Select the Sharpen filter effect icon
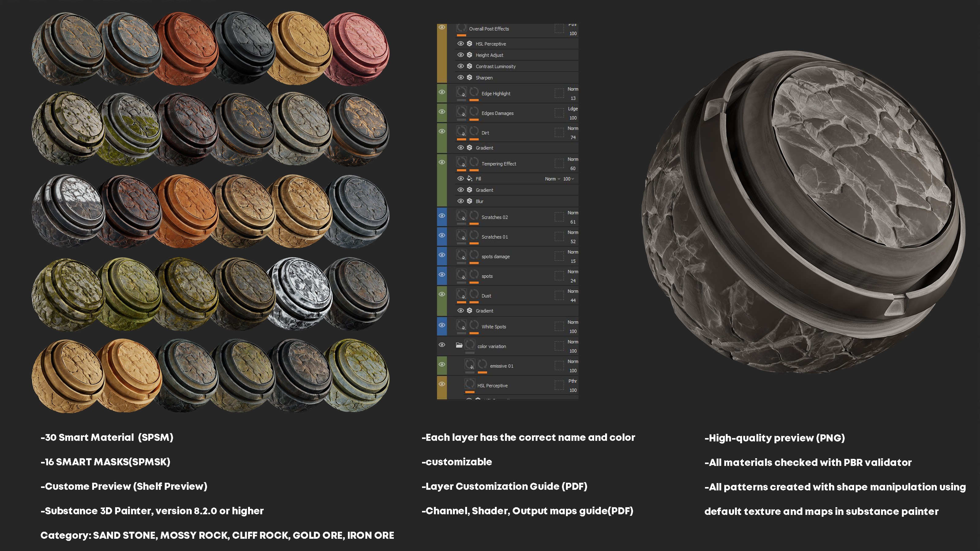 [x=469, y=77]
